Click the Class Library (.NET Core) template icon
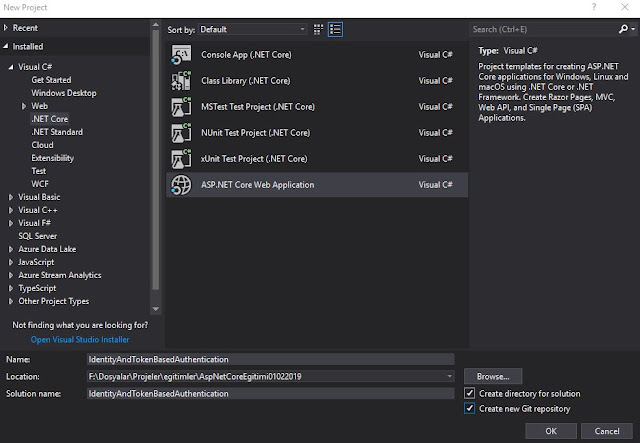 coord(181,81)
